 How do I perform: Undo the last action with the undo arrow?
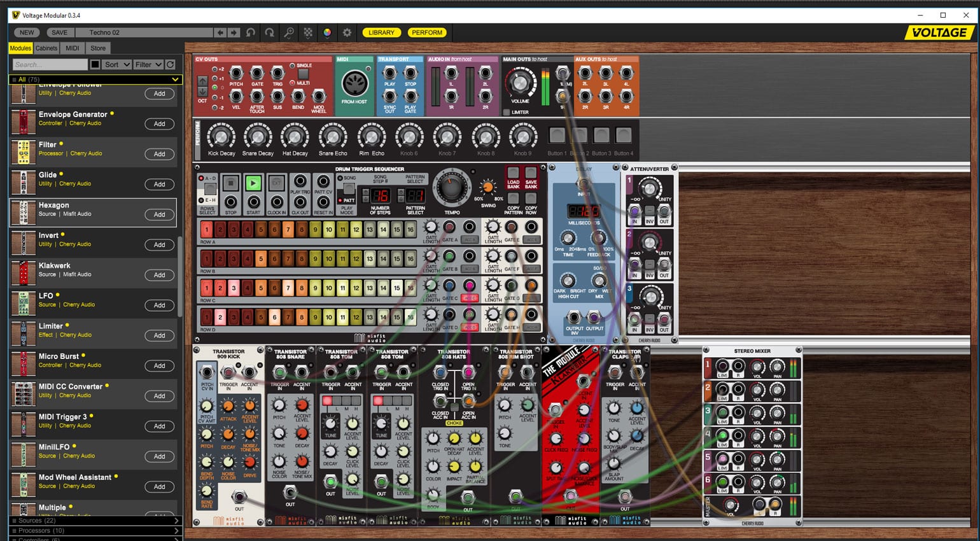[251, 32]
